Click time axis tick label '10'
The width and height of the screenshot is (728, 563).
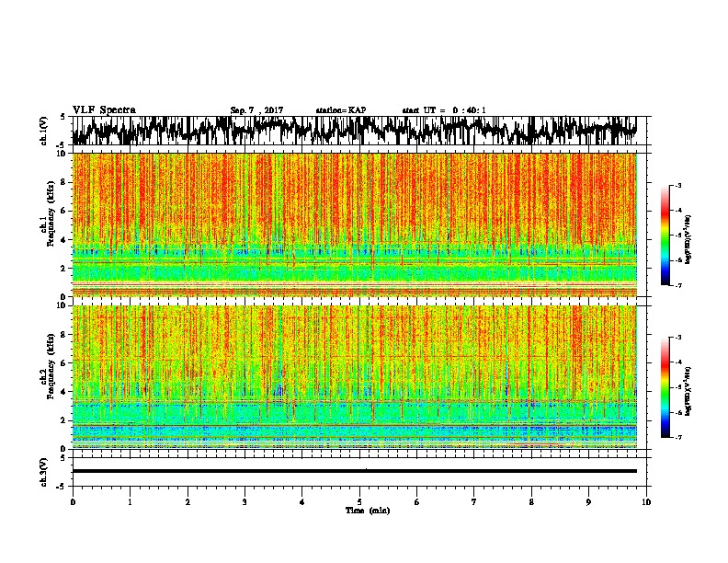tap(646, 502)
